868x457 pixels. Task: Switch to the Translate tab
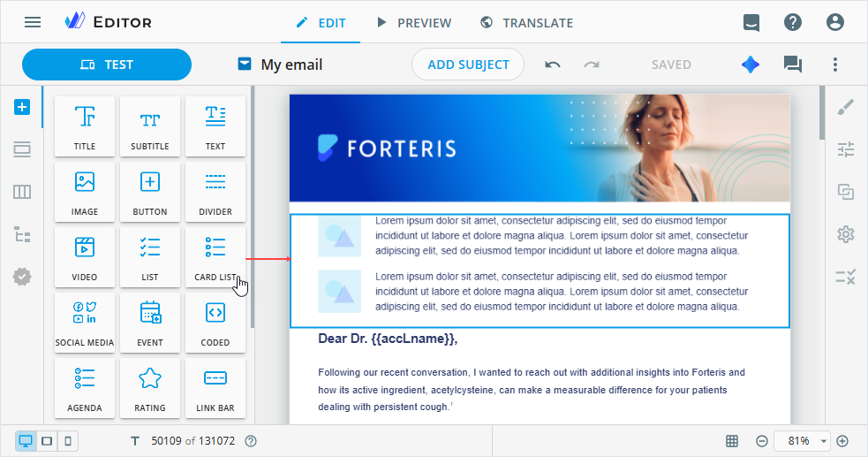pos(526,23)
